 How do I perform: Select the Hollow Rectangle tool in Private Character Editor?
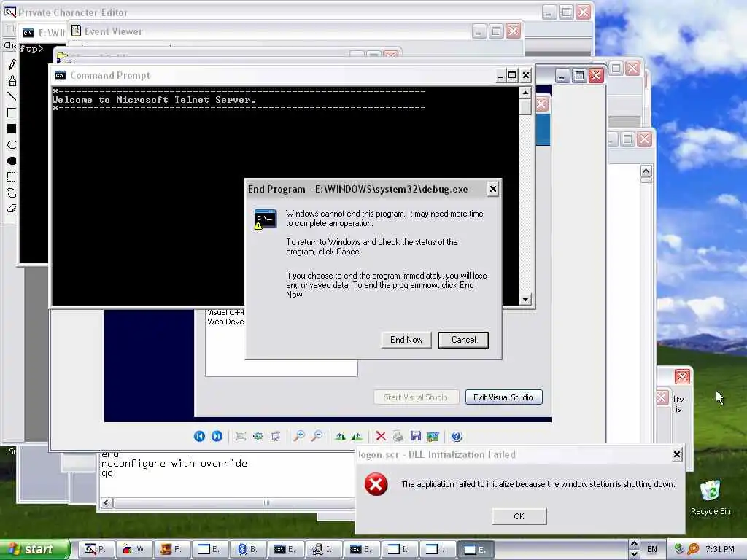coord(12,112)
